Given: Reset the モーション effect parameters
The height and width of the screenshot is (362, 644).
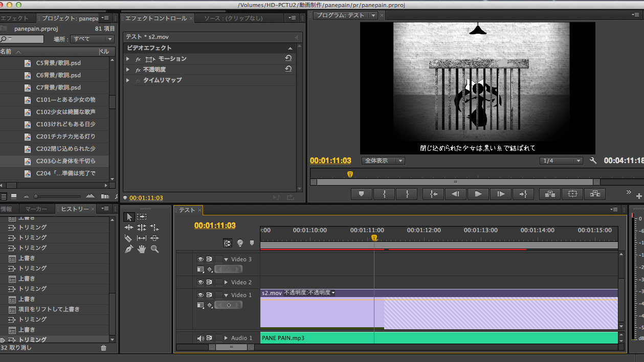Looking at the screenshot, I should point(288,59).
